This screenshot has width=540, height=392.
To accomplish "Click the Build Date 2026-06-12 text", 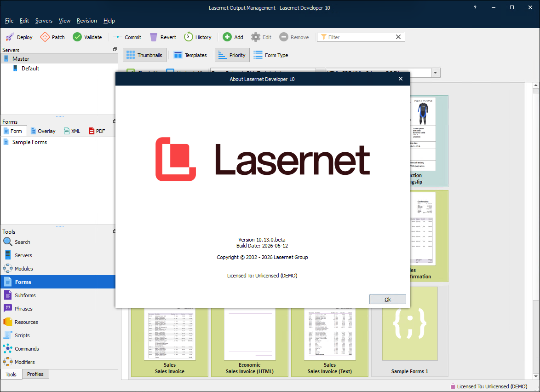I will tap(262, 246).
